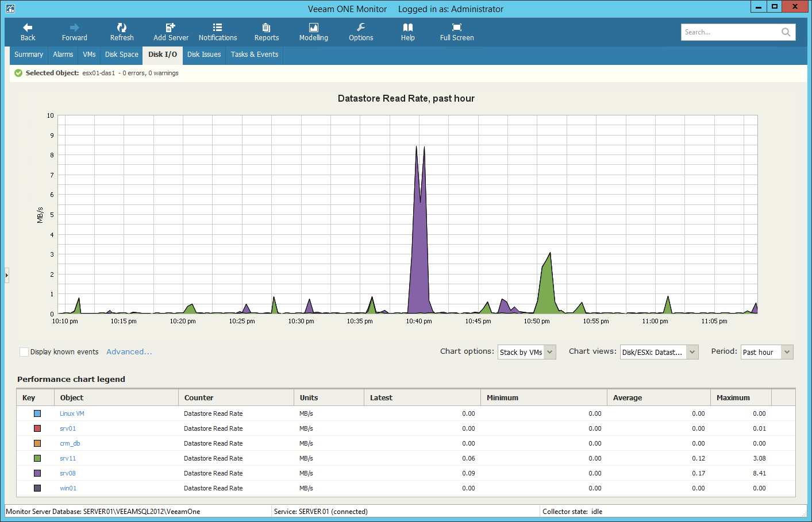The image size is (812, 522).
Task: Open the Advanced... chart settings link
Action: click(129, 352)
